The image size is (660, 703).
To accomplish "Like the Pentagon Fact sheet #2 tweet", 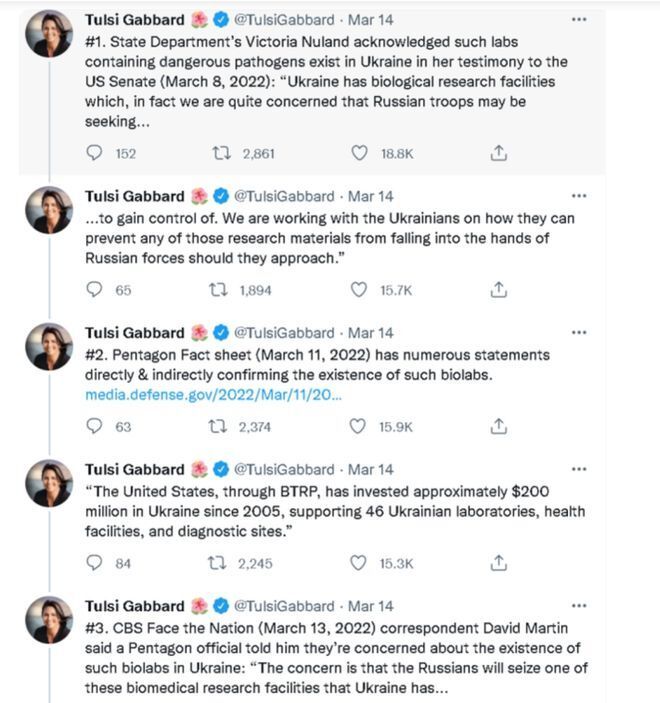I will click(x=359, y=426).
